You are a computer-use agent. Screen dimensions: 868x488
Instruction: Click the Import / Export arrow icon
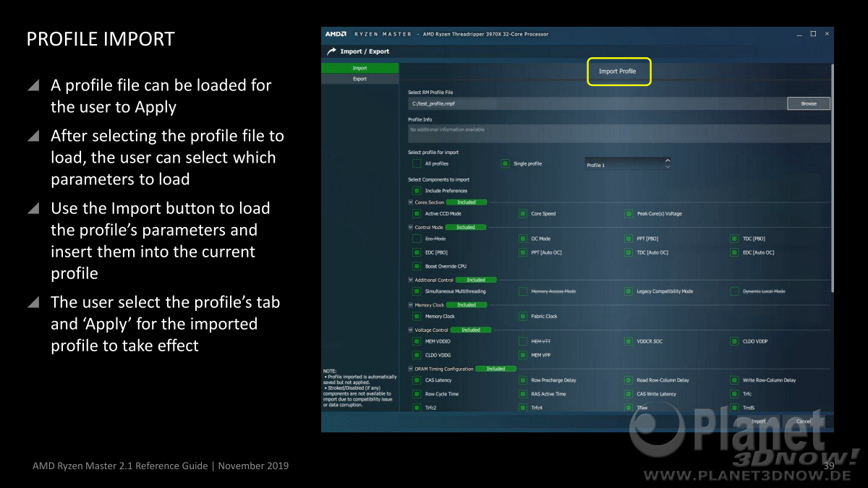[x=332, y=51]
